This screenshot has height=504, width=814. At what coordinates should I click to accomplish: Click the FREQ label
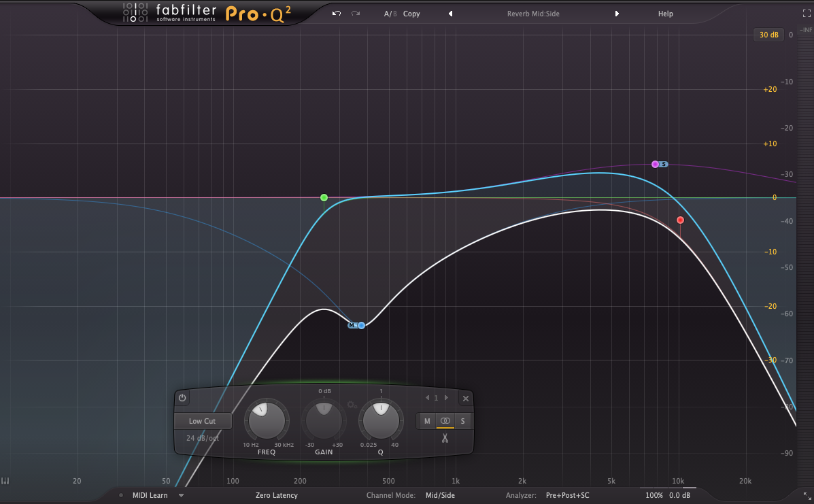click(x=267, y=452)
